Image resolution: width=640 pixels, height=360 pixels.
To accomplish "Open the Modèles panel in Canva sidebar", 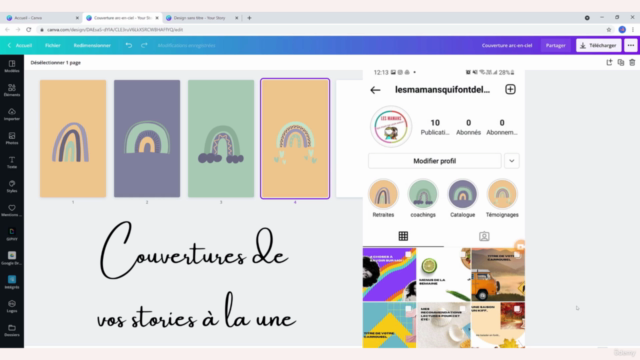I will 12,66.
